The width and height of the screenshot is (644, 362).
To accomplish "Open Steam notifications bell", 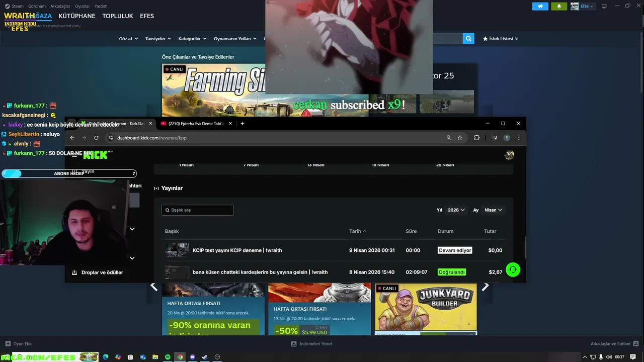I will (559, 7).
